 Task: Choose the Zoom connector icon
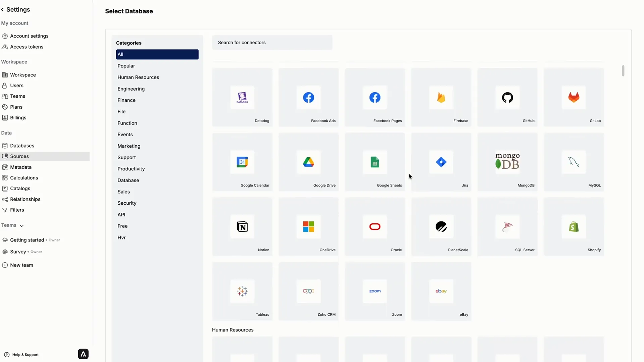coord(375,291)
